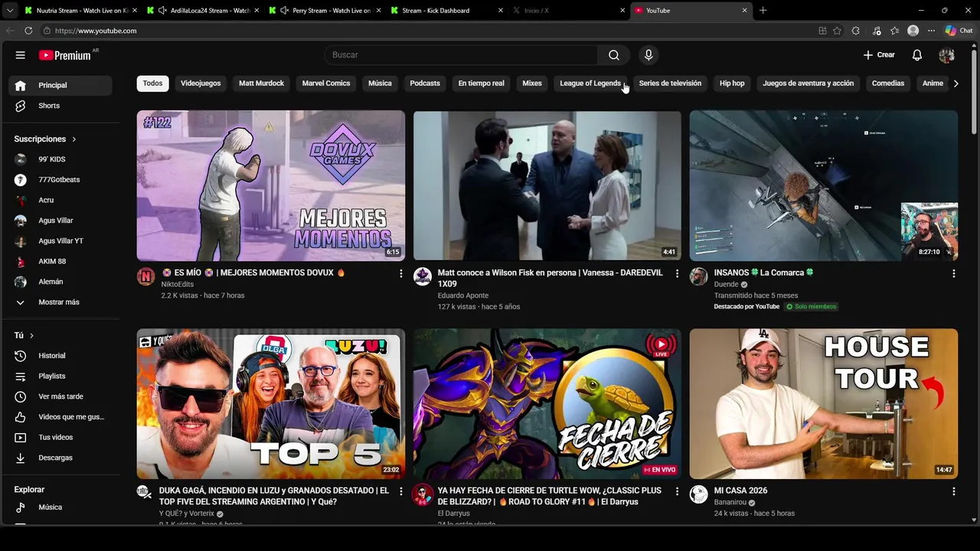Open a new browser tab

(763, 11)
